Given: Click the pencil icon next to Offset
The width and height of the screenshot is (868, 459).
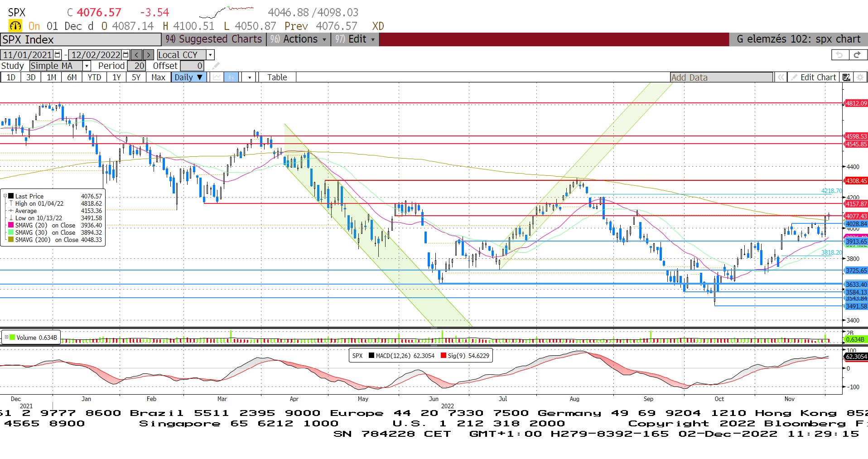Looking at the screenshot, I should pos(216,66).
